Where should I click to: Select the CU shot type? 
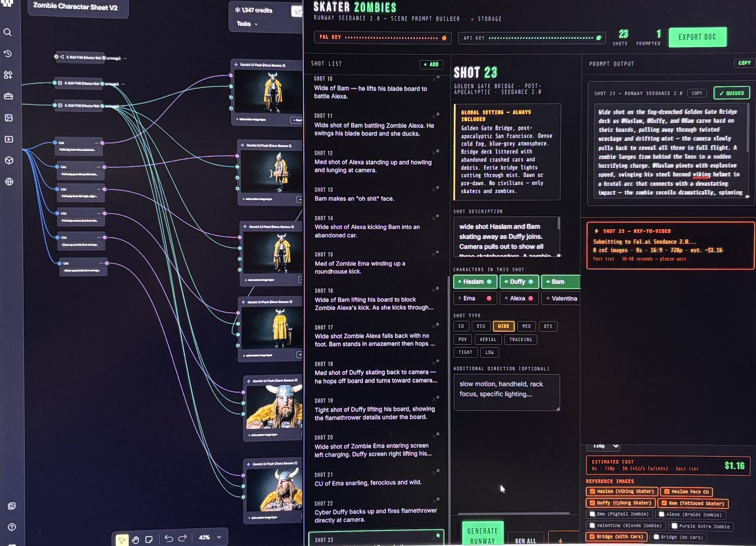point(461,326)
